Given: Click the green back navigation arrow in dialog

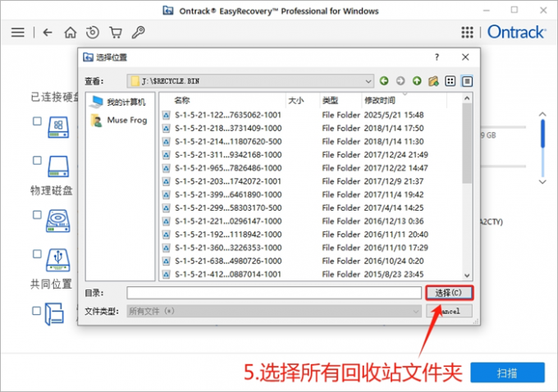Looking at the screenshot, I should [x=384, y=81].
